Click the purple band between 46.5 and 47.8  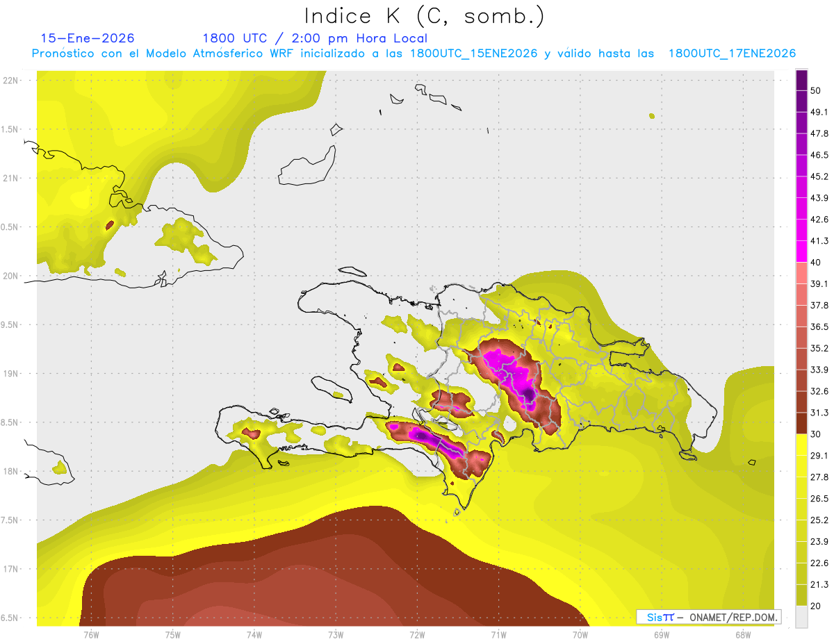pyautogui.click(x=801, y=145)
